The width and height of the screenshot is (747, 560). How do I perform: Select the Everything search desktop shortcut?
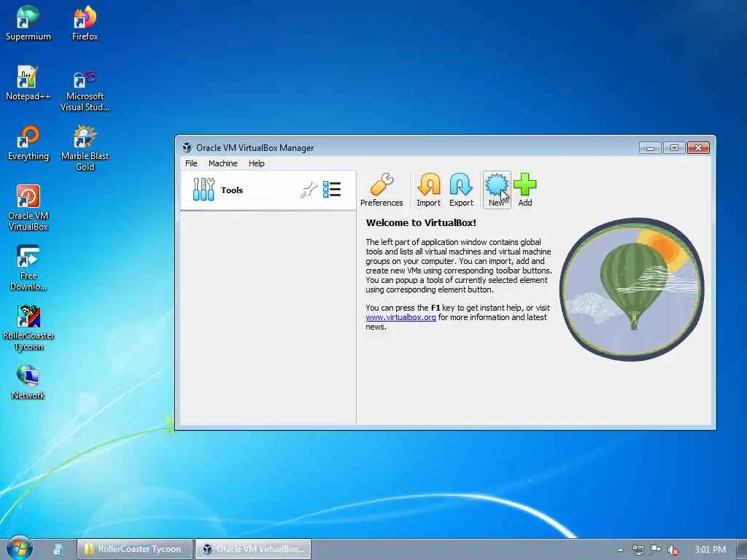28,143
